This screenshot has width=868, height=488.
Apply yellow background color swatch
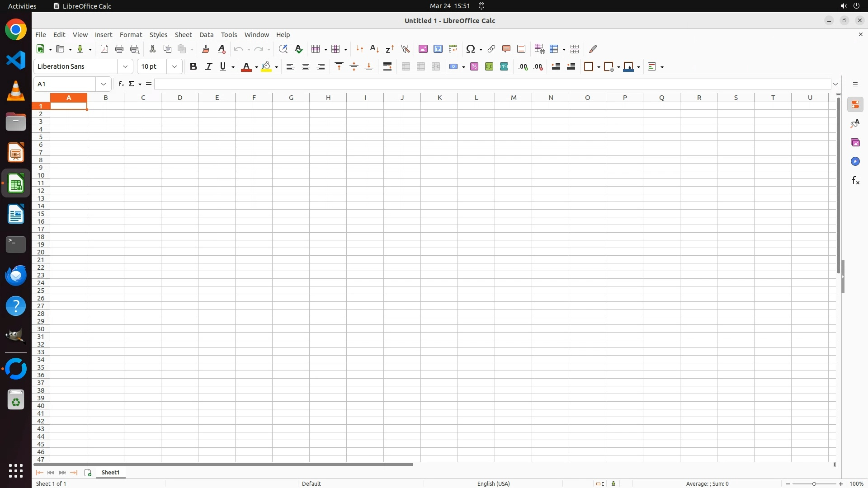266,67
